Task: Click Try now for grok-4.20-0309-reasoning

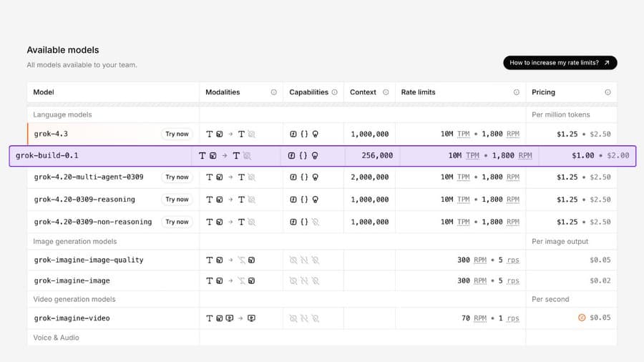Action: [x=177, y=200]
